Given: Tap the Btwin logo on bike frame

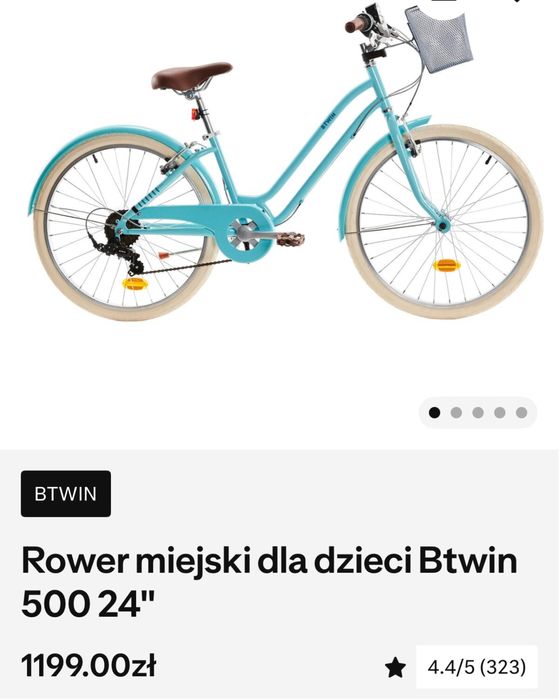Looking at the screenshot, I should pos(329,120).
